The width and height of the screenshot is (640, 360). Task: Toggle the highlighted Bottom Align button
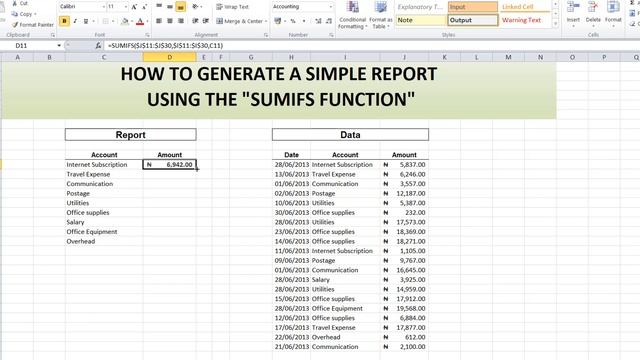coord(180,7)
